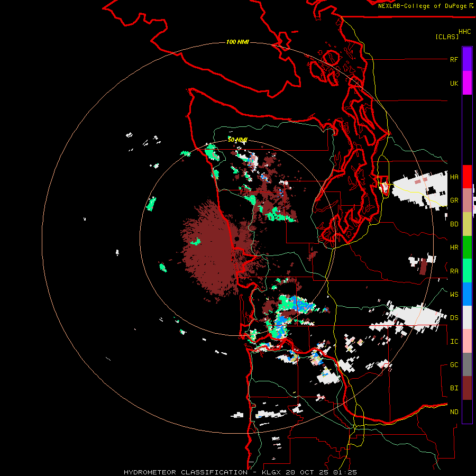Click the 'HA' legend label

click(454, 177)
